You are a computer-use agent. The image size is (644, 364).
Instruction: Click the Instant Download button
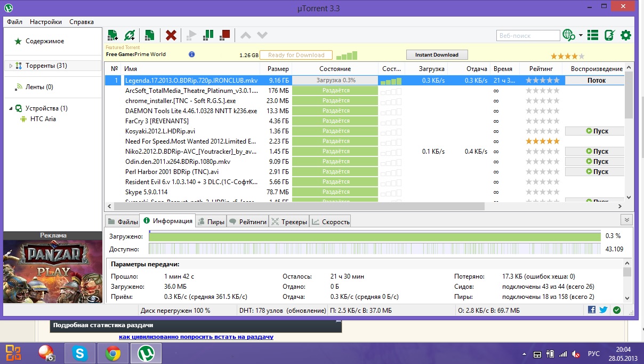pos(437,54)
